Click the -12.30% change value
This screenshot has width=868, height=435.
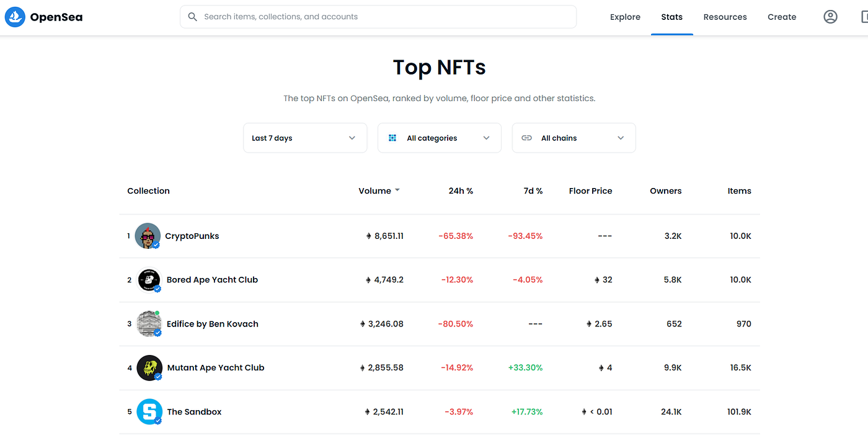click(457, 280)
